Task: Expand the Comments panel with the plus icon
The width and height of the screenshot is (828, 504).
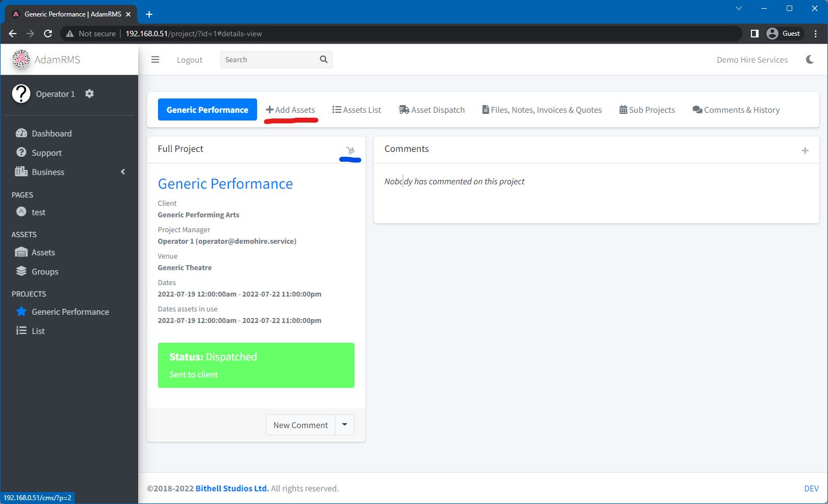Action: (805, 150)
